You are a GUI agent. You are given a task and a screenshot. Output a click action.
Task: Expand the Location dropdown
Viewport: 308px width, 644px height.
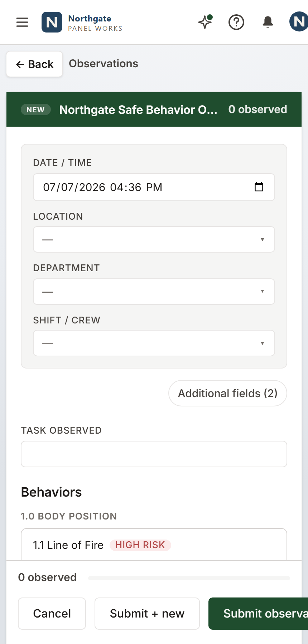[x=154, y=239]
